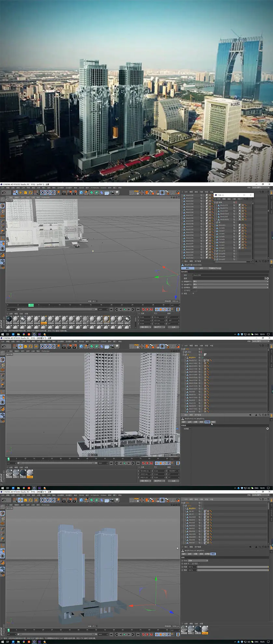The image size is (273, 644).
Task: Expand Group10 in floating object panel
Action: (215, 251)
